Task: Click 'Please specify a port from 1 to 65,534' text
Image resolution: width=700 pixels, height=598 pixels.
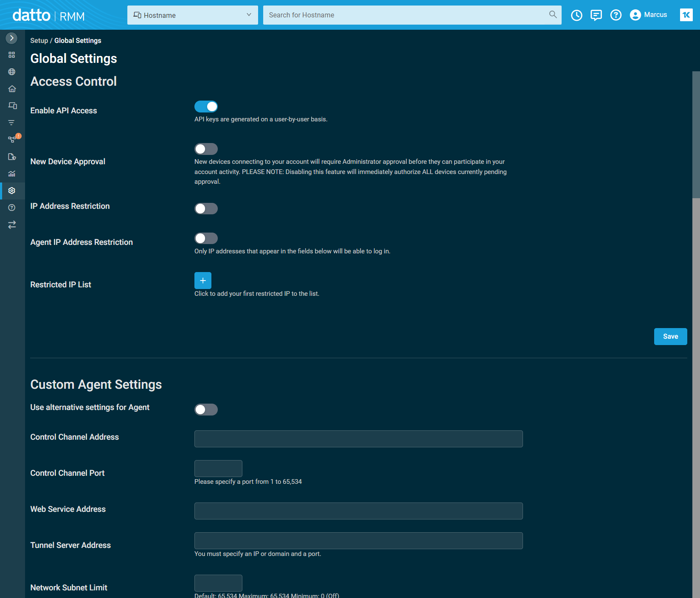Action: coord(248,482)
